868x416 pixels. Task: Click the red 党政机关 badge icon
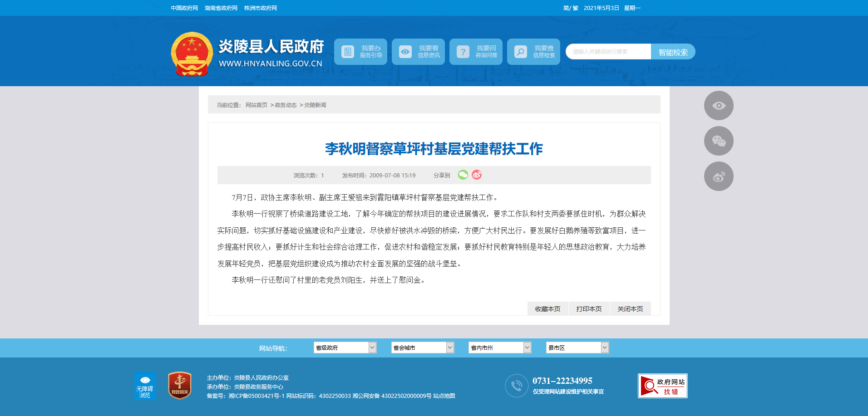click(x=180, y=386)
